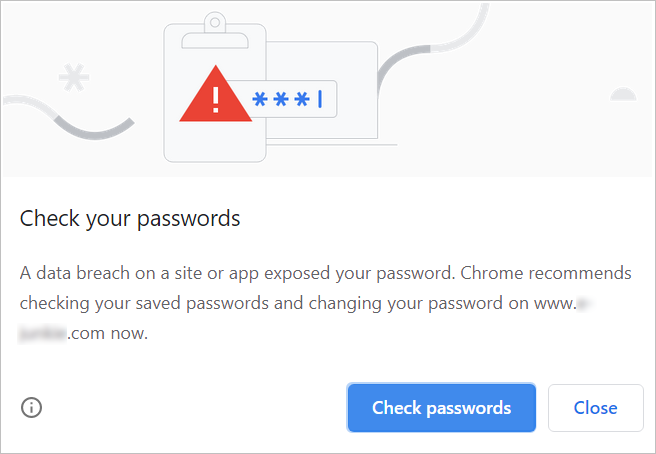
Task: Click the gray asterisk decoration on left
Action: click(x=70, y=77)
